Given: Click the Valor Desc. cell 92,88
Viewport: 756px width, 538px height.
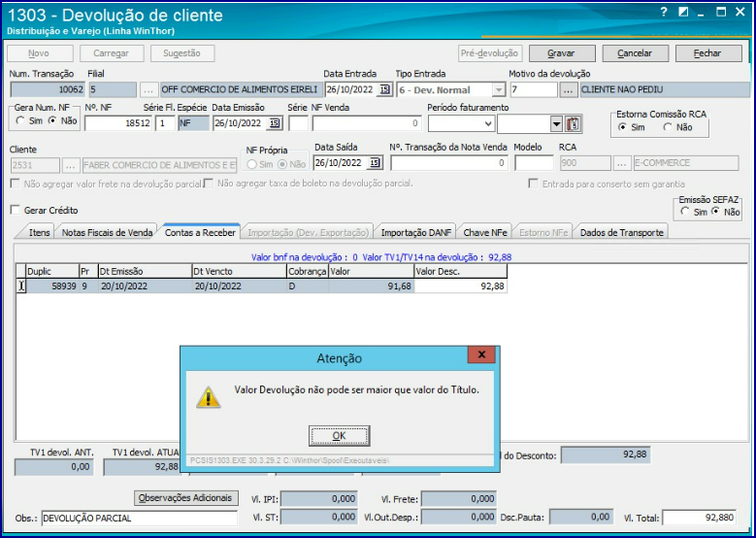Looking at the screenshot, I should coord(460,286).
